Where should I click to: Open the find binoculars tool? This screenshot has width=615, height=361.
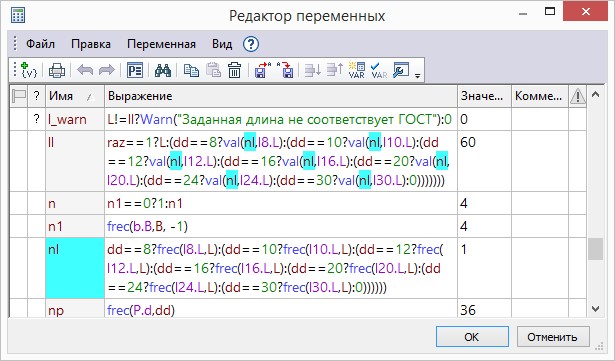[x=163, y=71]
